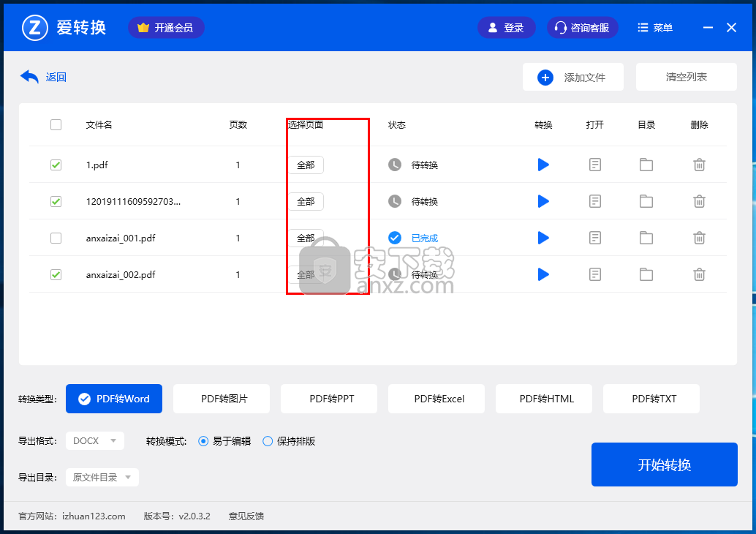The height and width of the screenshot is (534, 756).
Task: Select the PDF转Word conversion type
Action: point(114,399)
